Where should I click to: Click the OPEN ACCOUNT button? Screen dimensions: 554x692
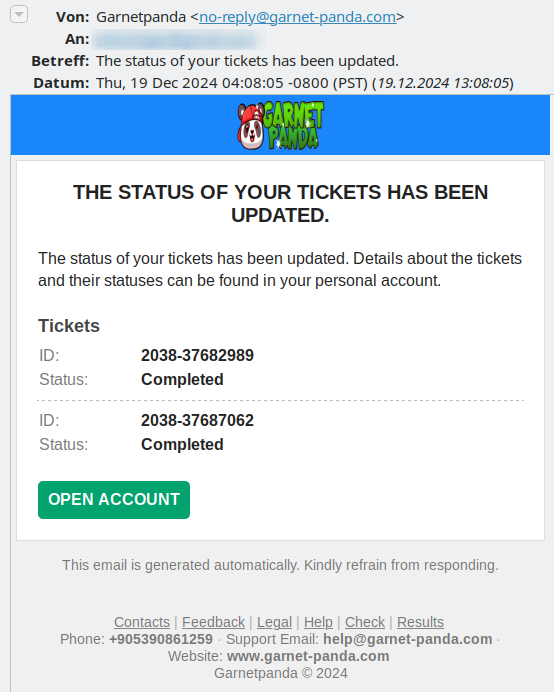114,500
